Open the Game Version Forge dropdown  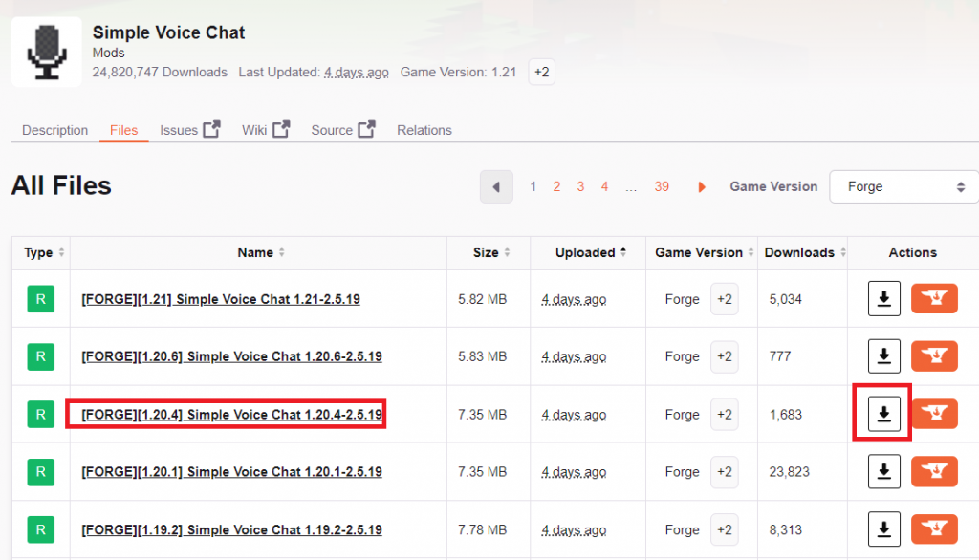pyautogui.click(x=903, y=187)
